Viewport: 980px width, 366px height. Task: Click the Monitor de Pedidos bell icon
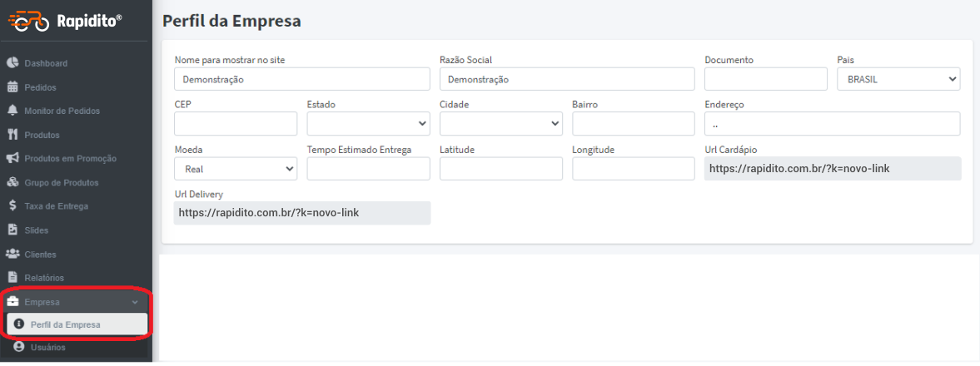point(12,111)
